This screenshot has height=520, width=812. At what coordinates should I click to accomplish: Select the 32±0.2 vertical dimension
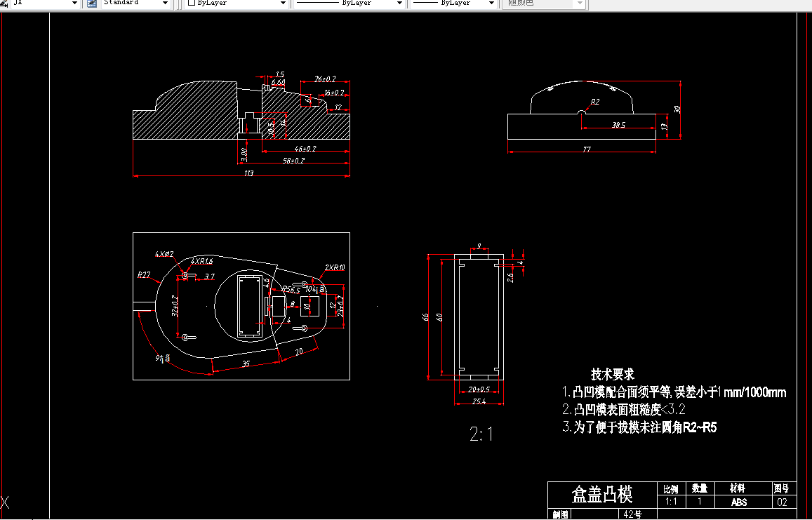175,306
